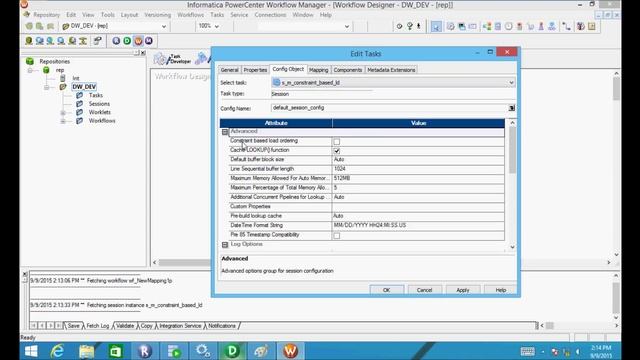Click the gear icon on the taskbar
This screenshot has height=360, width=640.
pos(203,351)
